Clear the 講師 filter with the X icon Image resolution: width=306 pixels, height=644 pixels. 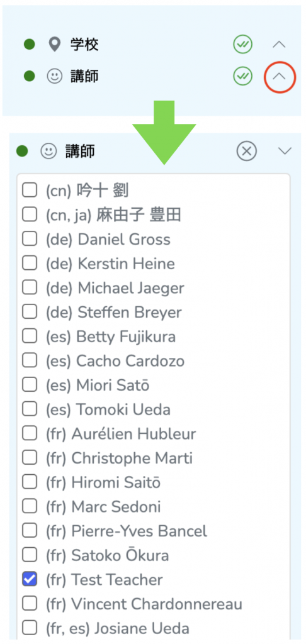pyautogui.click(x=246, y=151)
